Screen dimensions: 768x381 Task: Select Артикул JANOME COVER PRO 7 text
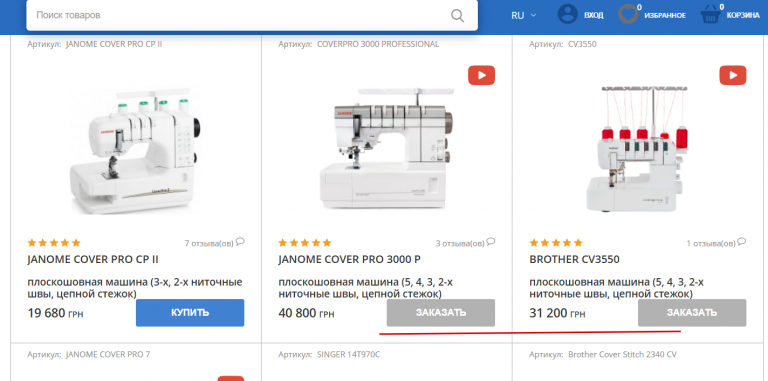click(x=89, y=354)
